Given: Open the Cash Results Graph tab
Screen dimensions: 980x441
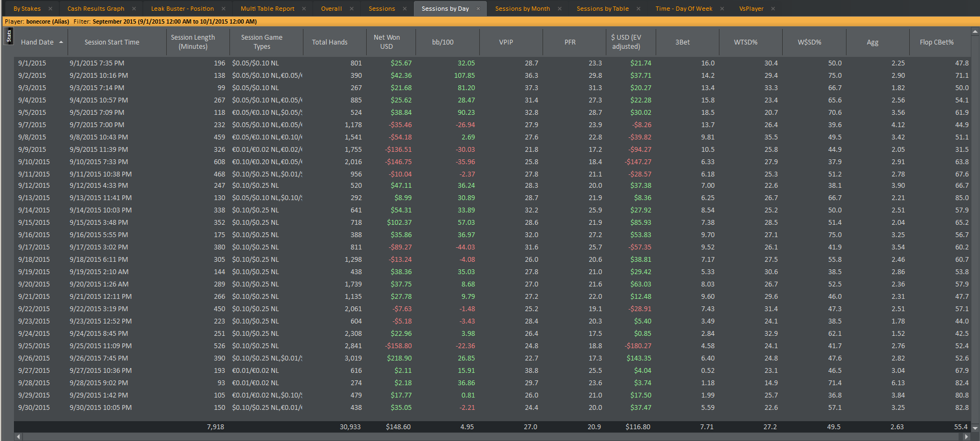Looking at the screenshot, I should coord(95,9).
